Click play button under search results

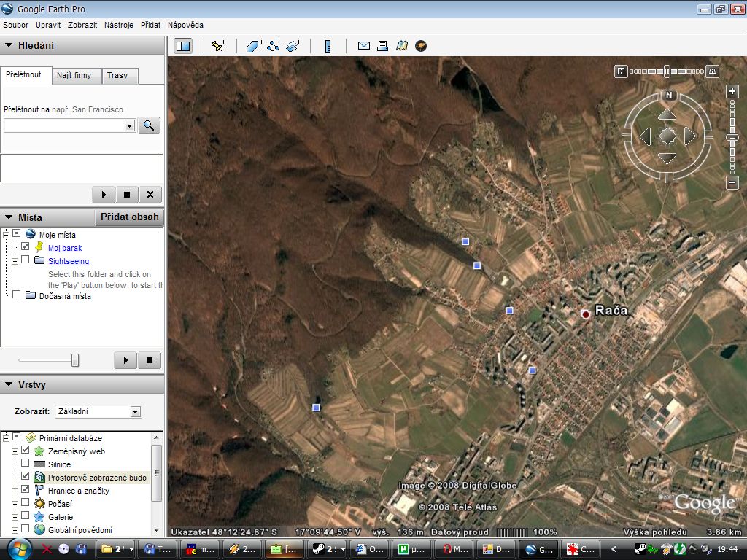click(x=104, y=194)
